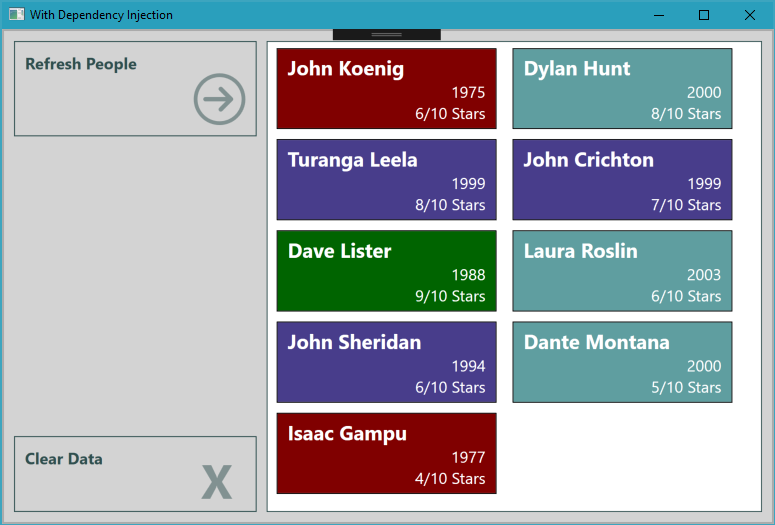This screenshot has width=775, height=525.
Task: Choose the Dave Lister tile
Action: [387, 271]
